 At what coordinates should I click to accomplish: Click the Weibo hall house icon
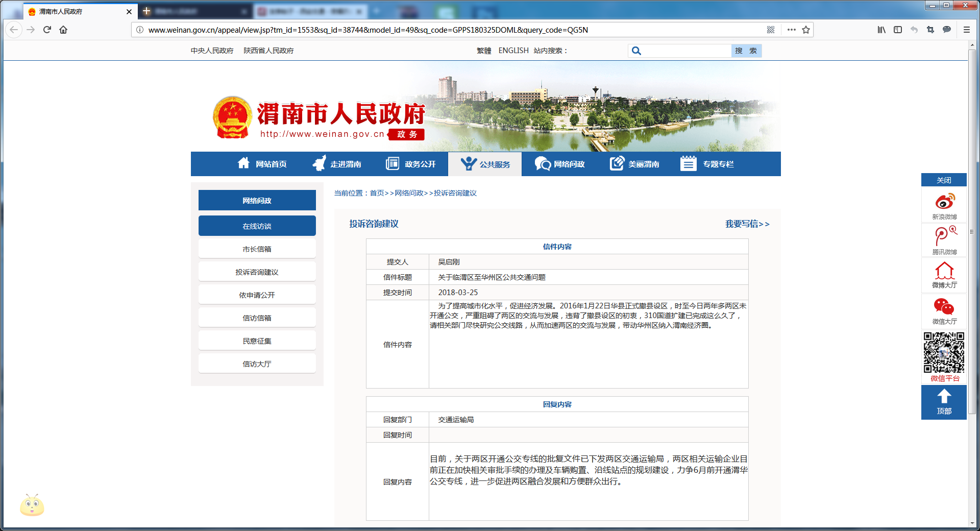[x=944, y=271]
